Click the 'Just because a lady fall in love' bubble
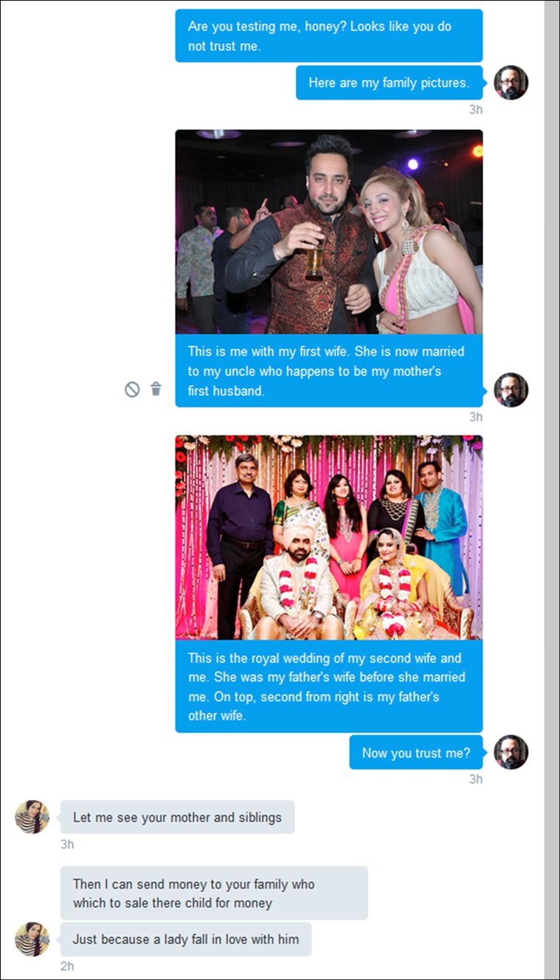The height and width of the screenshot is (980, 560). click(185, 939)
